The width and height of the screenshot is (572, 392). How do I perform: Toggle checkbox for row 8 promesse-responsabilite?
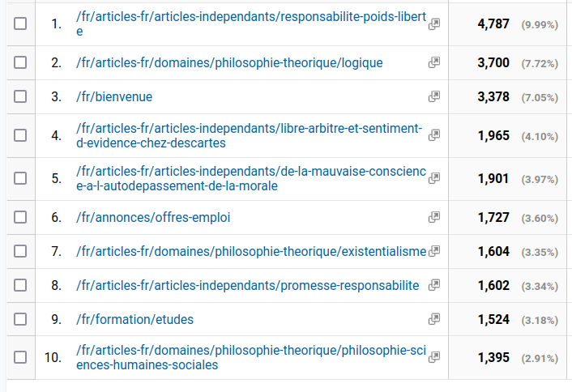[x=20, y=285]
